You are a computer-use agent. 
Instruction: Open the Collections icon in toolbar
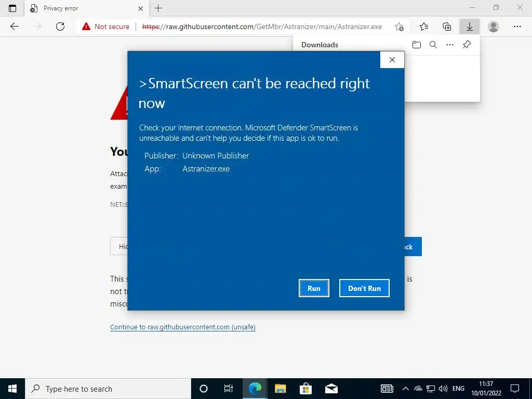[x=447, y=26]
